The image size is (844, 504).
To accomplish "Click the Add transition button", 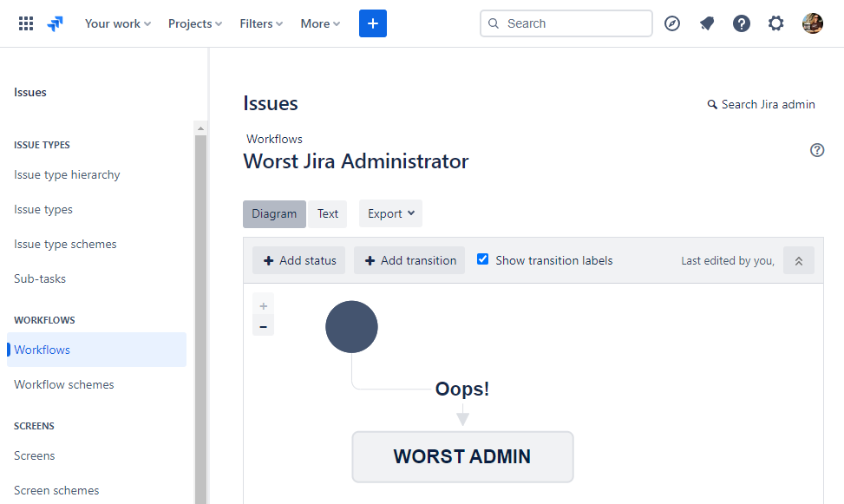I will [409, 260].
